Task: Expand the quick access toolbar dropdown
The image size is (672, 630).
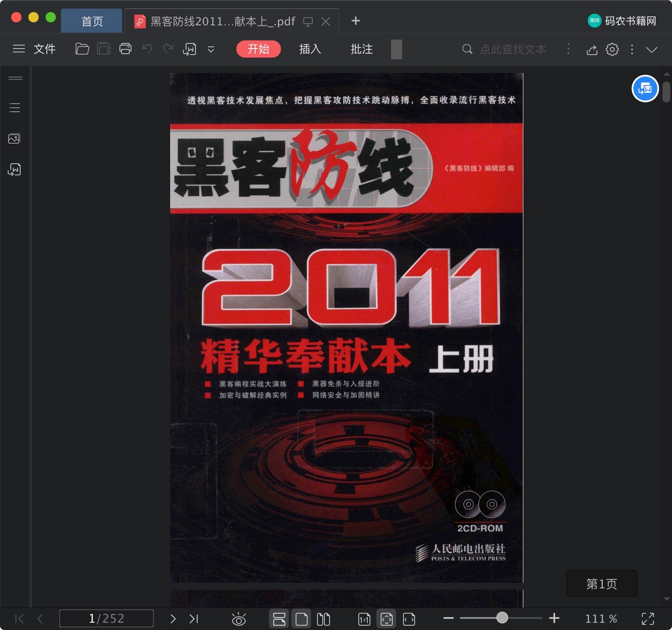Action: click(211, 49)
